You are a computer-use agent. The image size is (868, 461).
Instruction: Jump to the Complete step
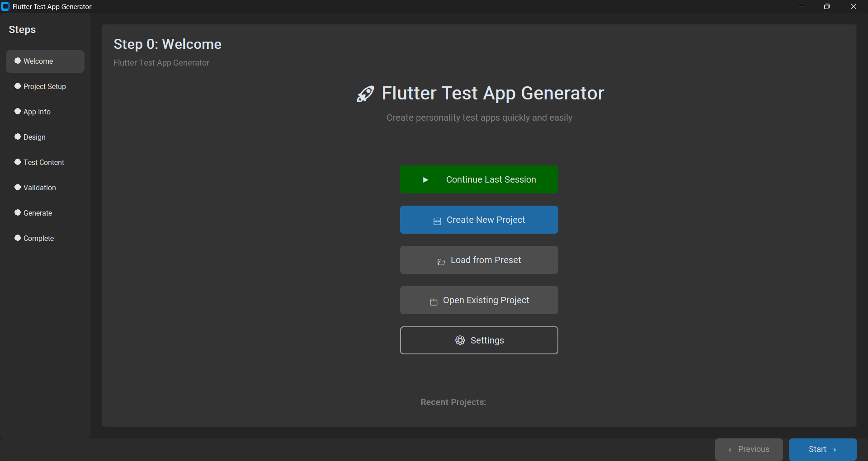coord(38,238)
